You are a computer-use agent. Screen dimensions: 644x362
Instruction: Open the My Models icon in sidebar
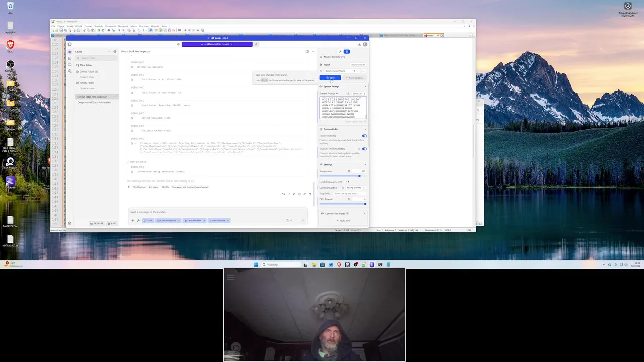pos(70,65)
